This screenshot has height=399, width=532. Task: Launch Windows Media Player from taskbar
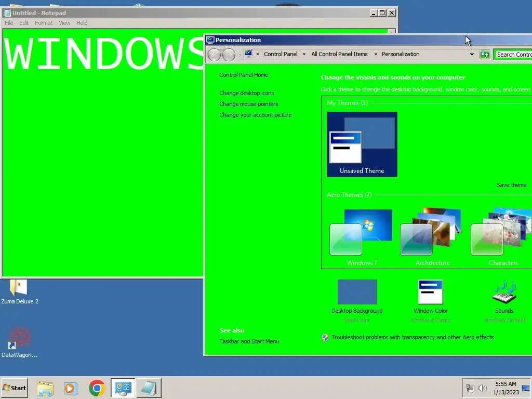(x=71, y=388)
